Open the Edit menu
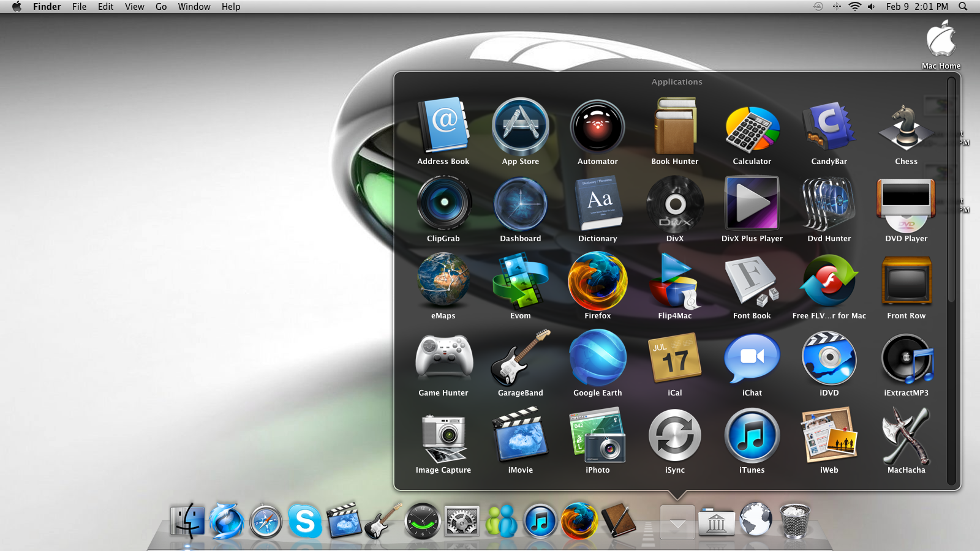 coord(106,6)
